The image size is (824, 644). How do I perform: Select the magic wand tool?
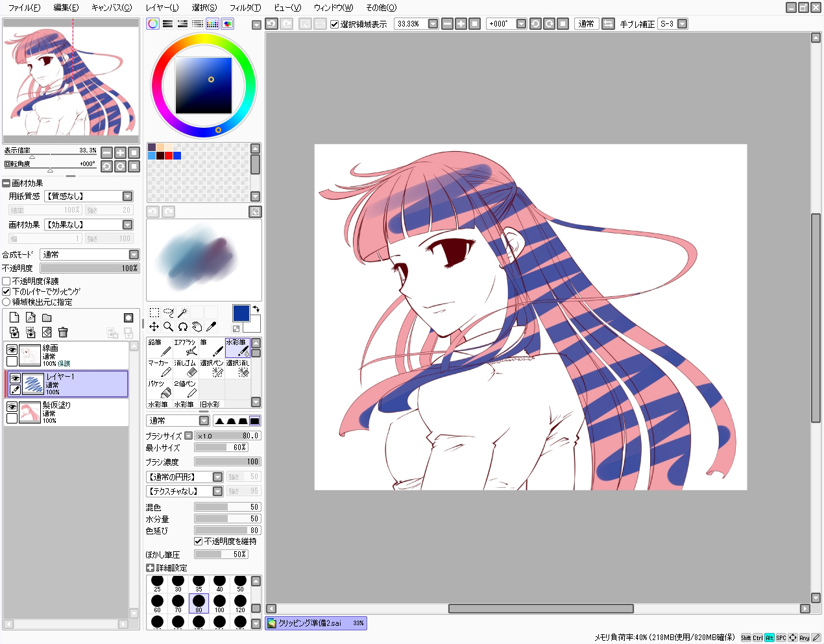pos(183,313)
